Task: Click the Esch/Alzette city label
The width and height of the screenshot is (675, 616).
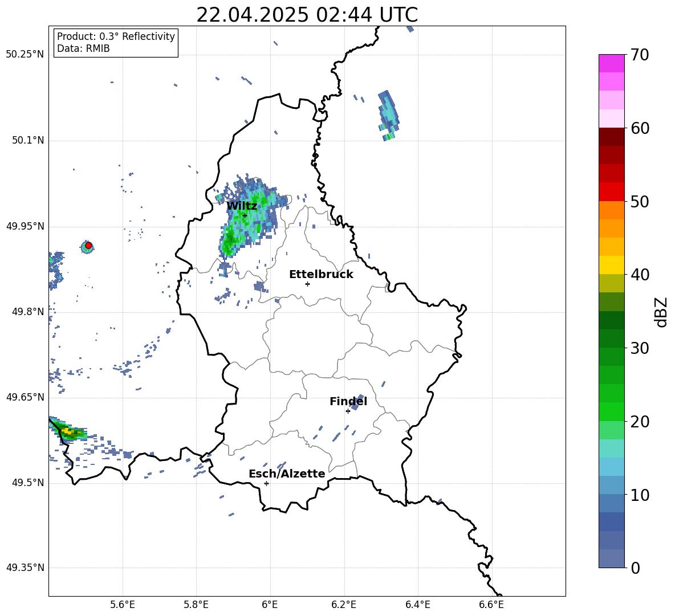Action: [x=287, y=474]
